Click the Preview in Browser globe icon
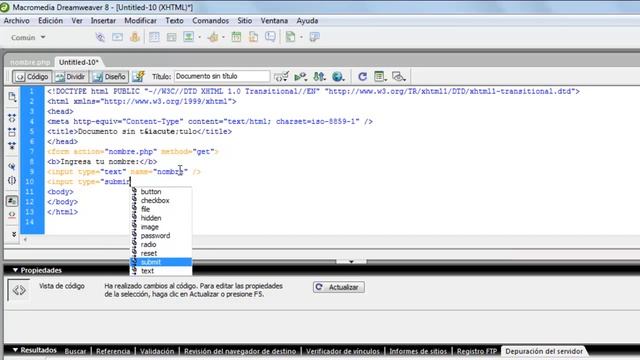The height and width of the screenshot is (360, 640). tap(338, 76)
